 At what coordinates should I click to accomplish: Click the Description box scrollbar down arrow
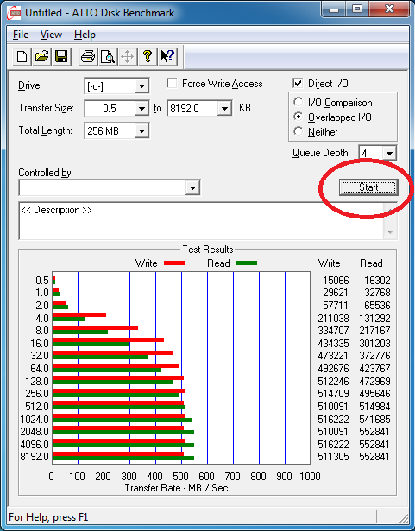point(390,232)
